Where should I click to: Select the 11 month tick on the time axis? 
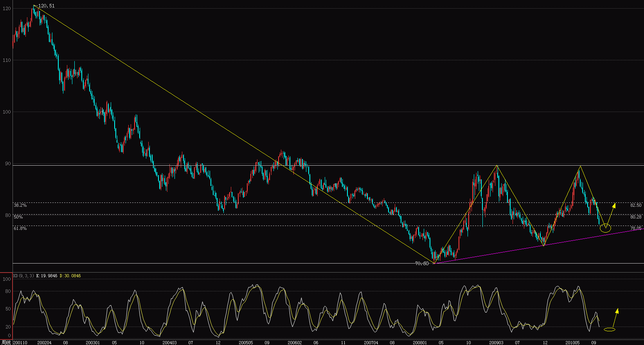(x=343, y=343)
